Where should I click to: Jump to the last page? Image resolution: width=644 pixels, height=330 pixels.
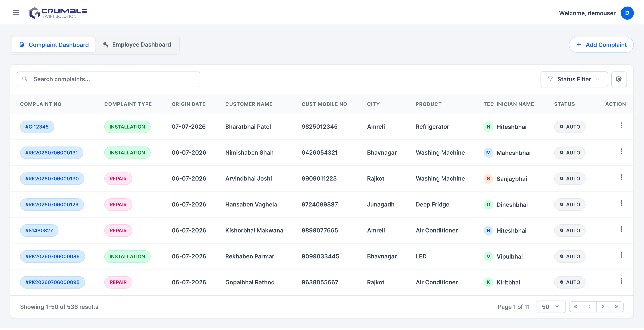pos(616,307)
